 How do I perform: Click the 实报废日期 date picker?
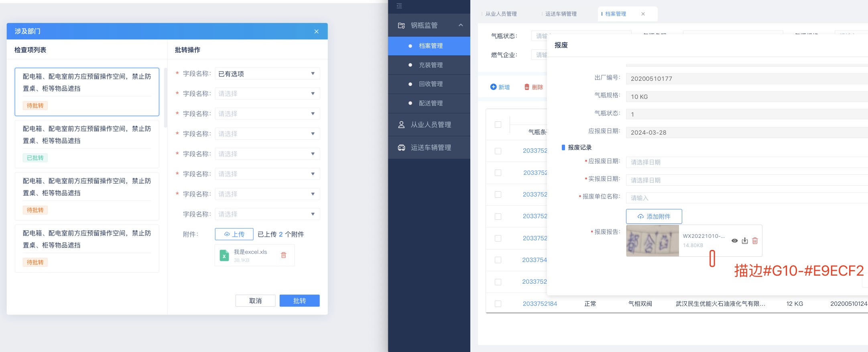(x=747, y=180)
